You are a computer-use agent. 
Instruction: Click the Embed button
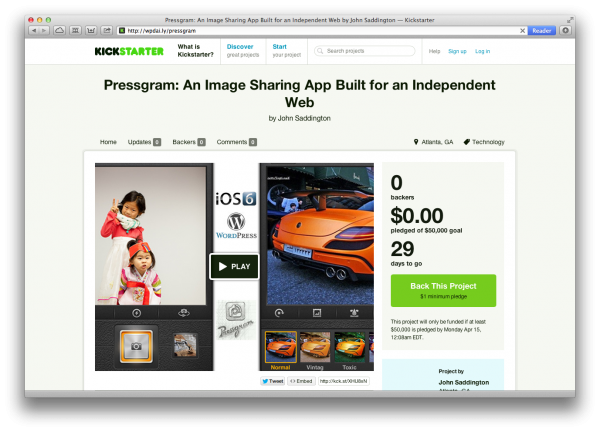(301, 381)
